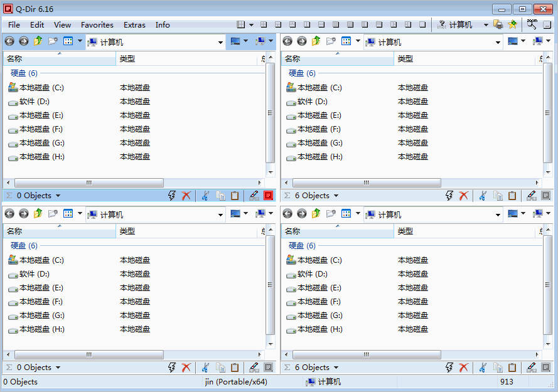Go up one folder in the bottom-left pane
This screenshot has height=392, width=558.
click(x=38, y=214)
